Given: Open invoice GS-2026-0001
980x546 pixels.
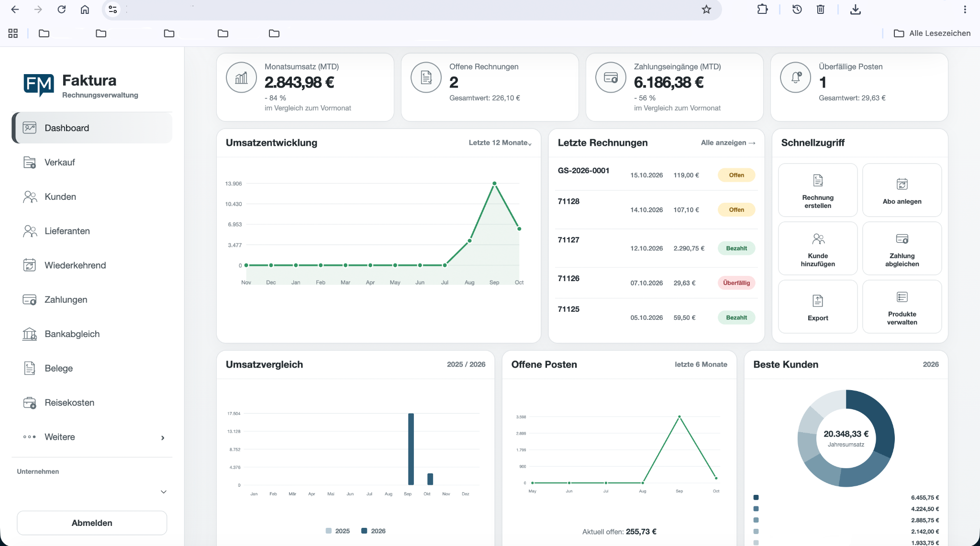Looking at the screenshot, I should tap(656, 175).
